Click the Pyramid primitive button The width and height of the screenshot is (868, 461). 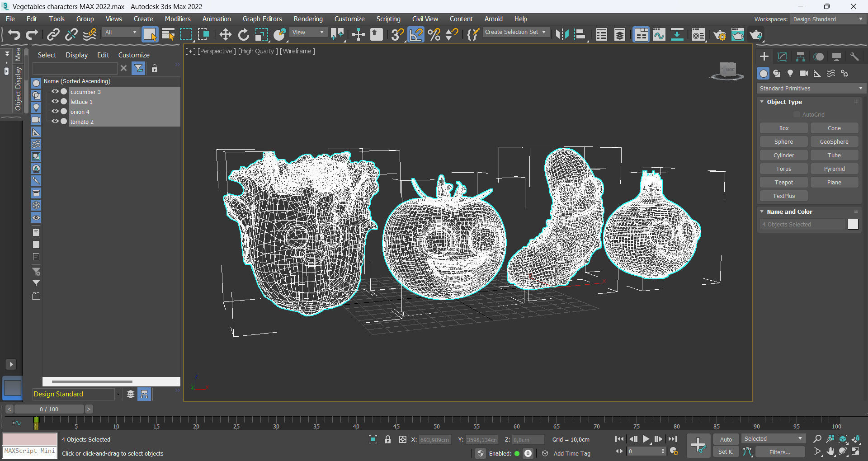[834, 169]
